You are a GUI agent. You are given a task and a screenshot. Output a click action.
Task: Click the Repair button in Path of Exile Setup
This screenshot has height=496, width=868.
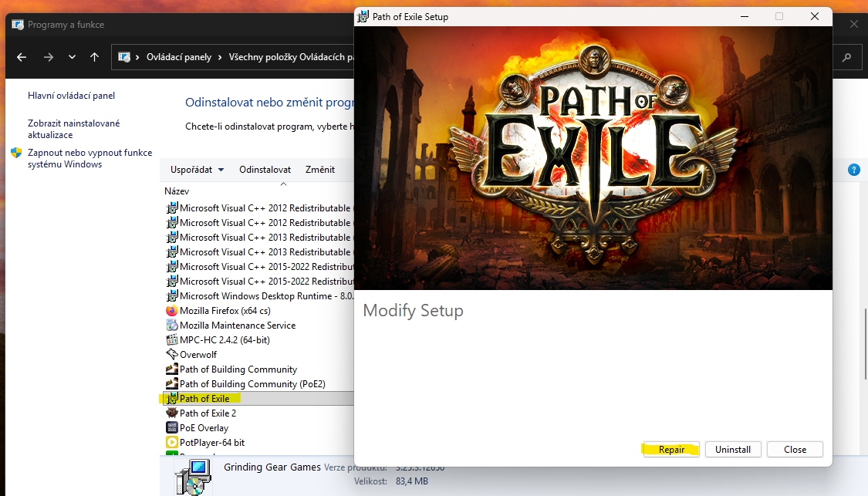click(x=671, y=450)
